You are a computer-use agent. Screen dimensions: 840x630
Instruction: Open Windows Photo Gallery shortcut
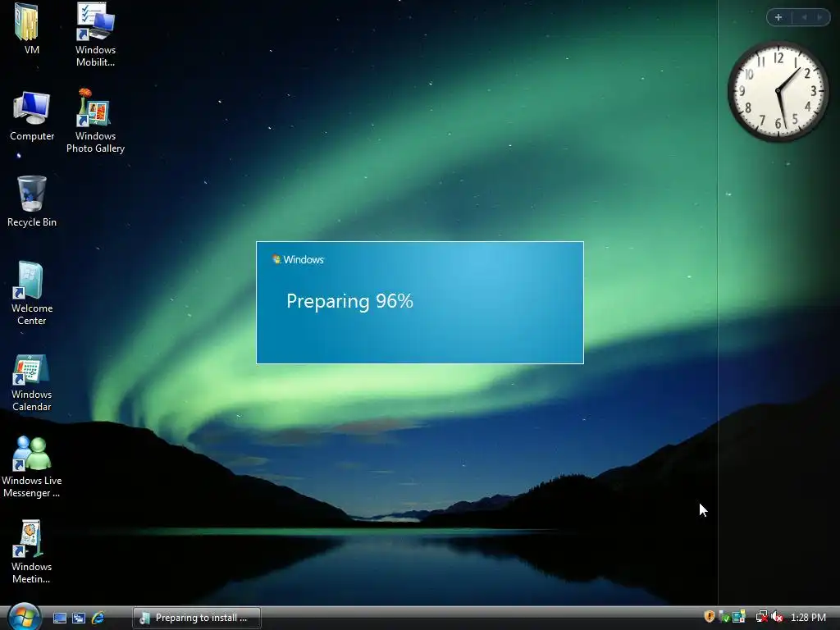[95, 121]
